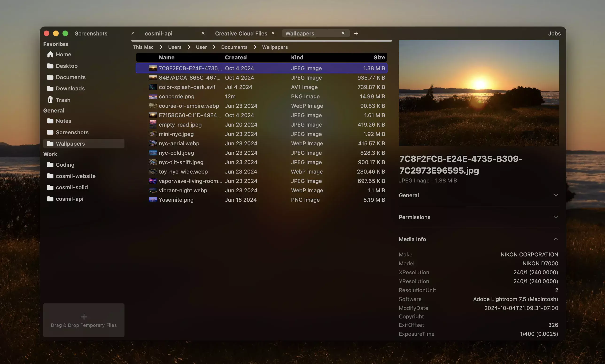Click the Downloads folder icon
This screenshot has height=364, width=605.
coord(50,89)
